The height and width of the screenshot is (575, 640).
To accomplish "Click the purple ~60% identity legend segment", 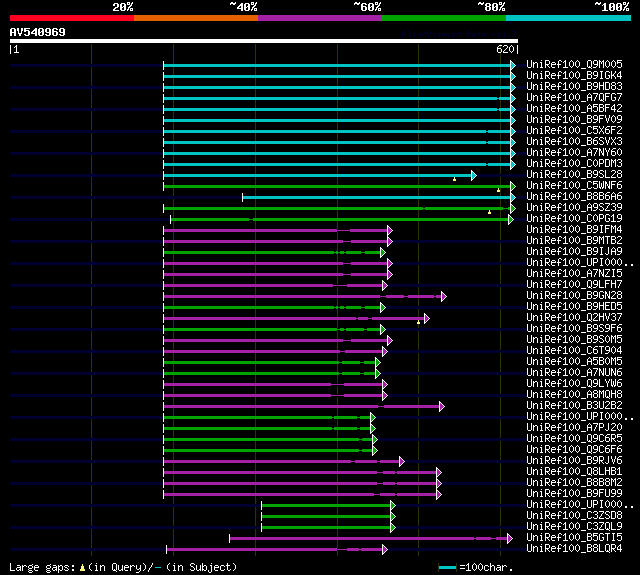I will (320, 18).
